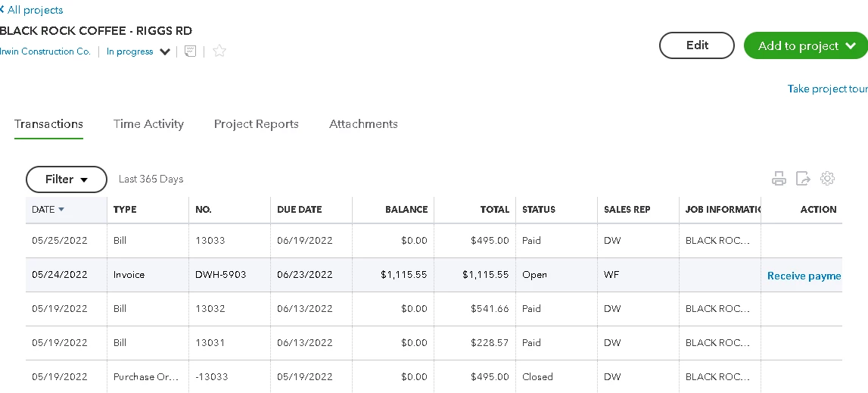The image size is (868, 393).
Task: Go back to All projects
Action: [x=32, y=10]
